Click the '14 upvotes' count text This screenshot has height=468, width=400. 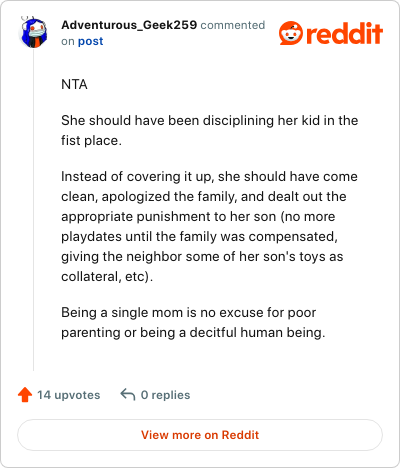[69, 395]
